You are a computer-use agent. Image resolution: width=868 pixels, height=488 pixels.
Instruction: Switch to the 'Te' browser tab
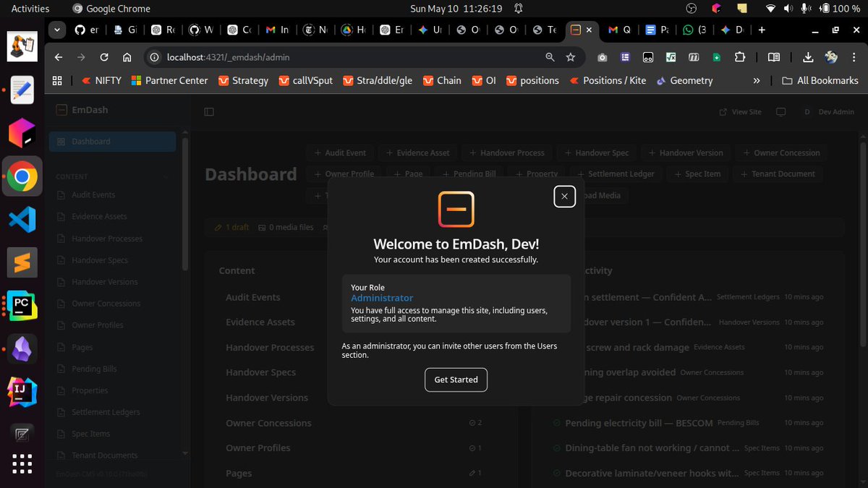544,30
